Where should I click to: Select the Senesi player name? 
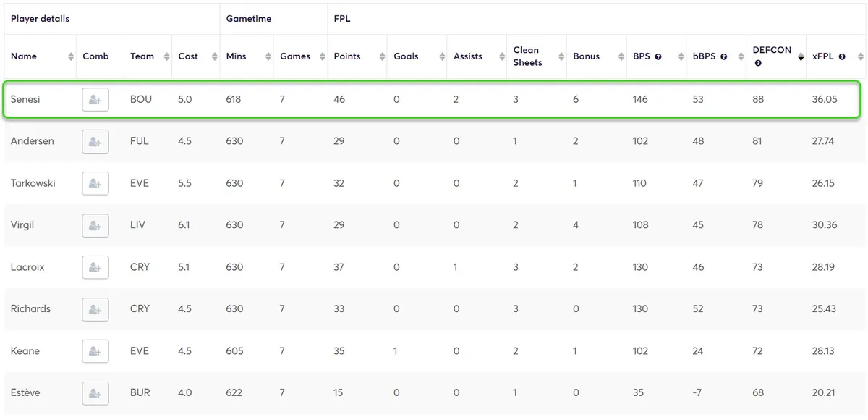(25, 99)
